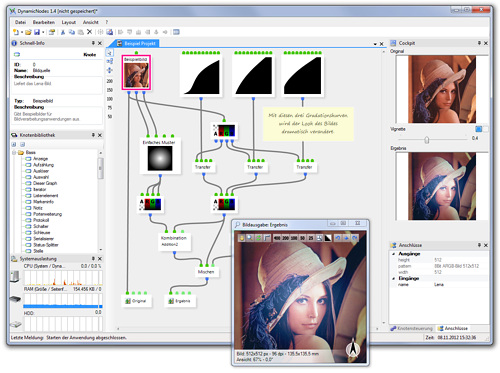This screenshot has height=373, width=500.
Task: Select the Beispielbild node thumbnail in graph
Action: 136,73
